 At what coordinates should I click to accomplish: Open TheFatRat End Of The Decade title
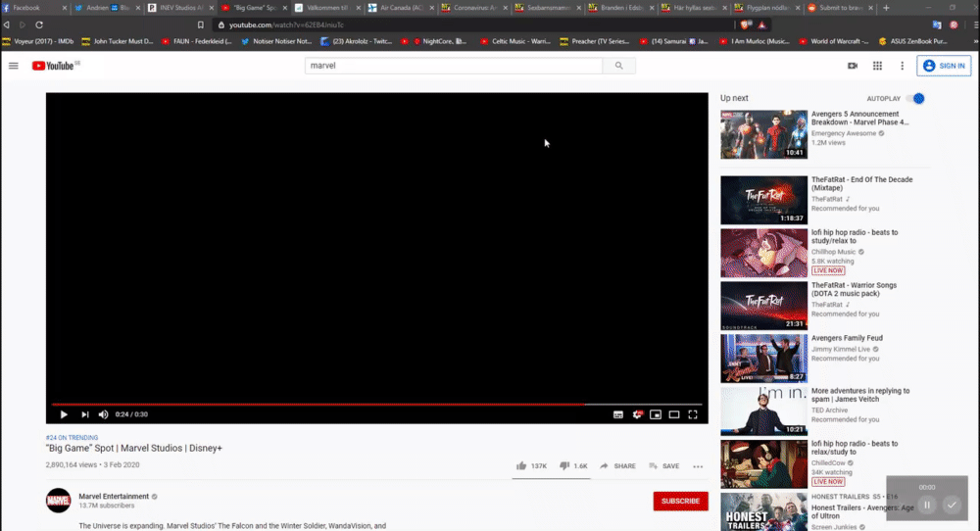pyautogui.click(x=861, y=183)
